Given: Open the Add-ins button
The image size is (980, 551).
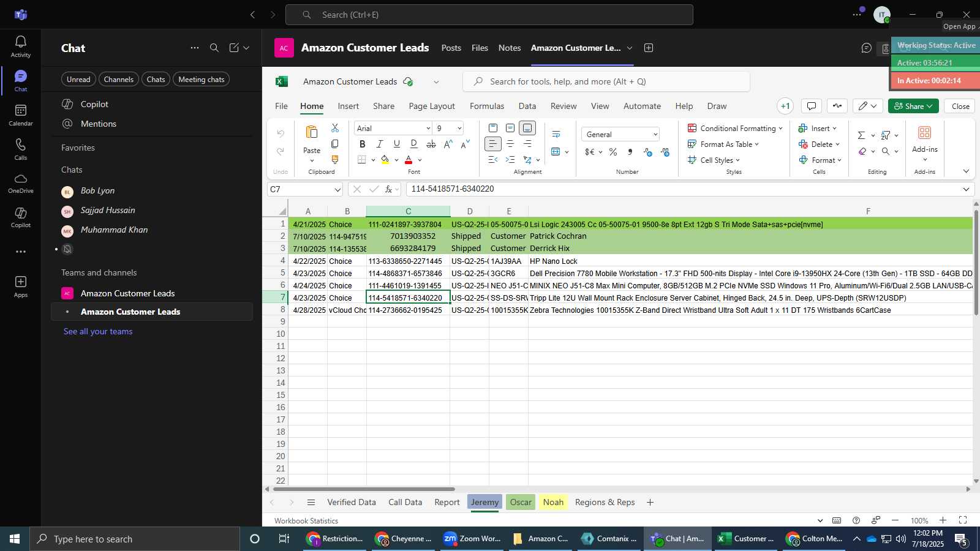Looking at the screenshot, I should 925,143.
